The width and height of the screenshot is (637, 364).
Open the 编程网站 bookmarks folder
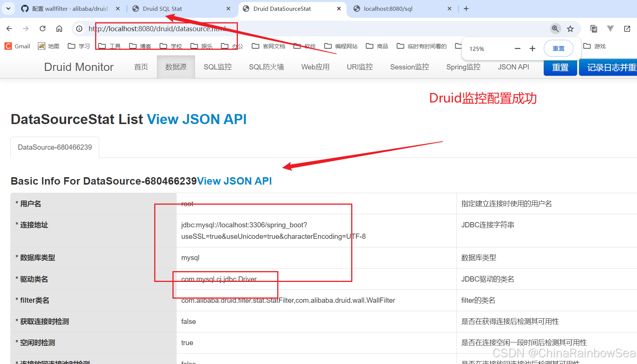click(341, 46)
